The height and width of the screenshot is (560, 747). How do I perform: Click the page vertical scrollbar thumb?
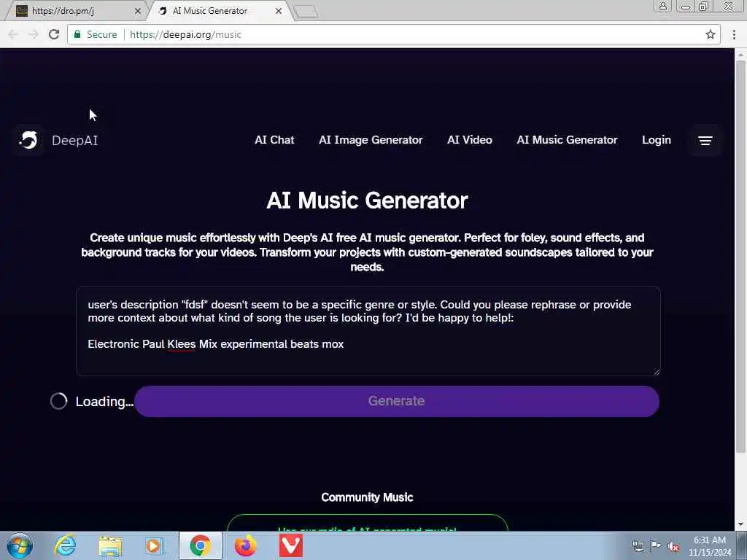740,254
